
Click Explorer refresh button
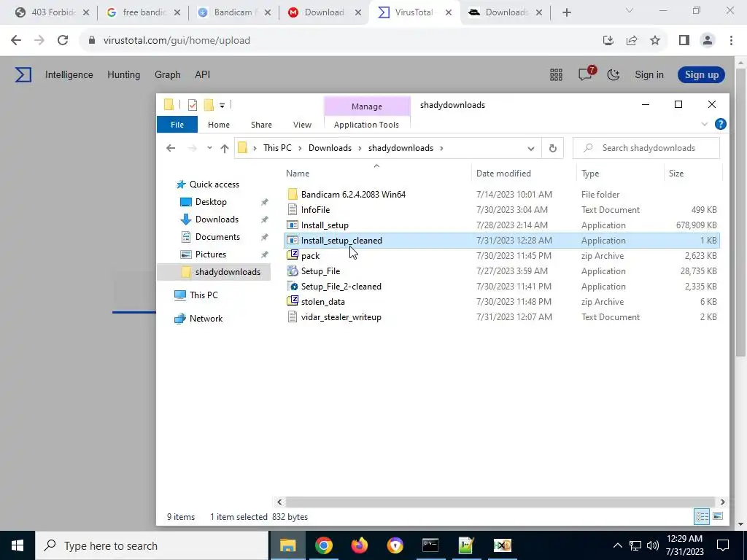[553, 148]
